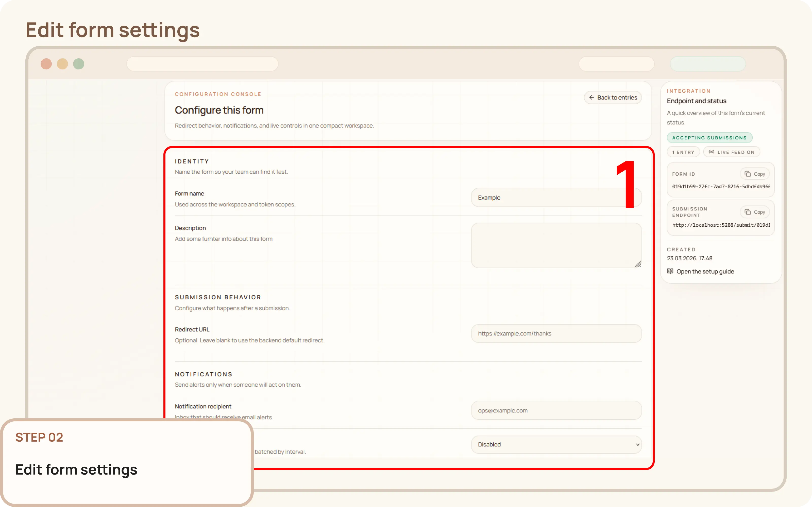Click the 1 Entry counter badge
The image size is (812, 507).
coord(684,152)
